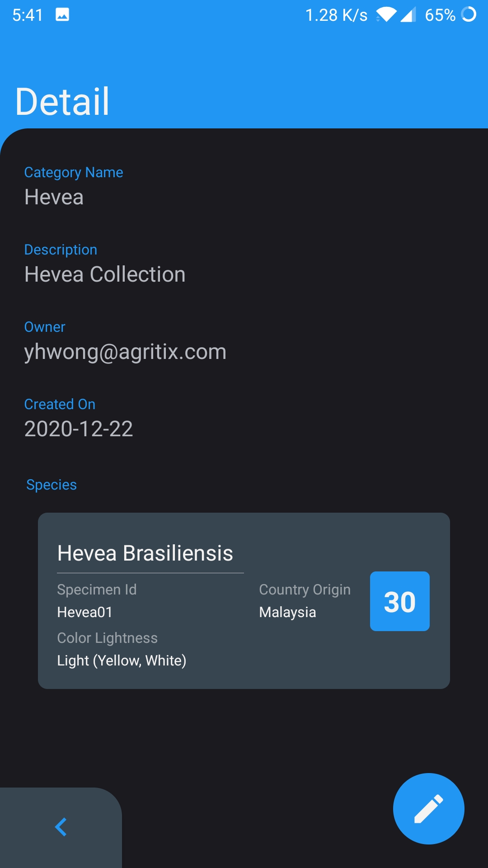Tap the created date 2020-12-22
This screenshot has width=488, height=868.
pyautogui.click(x=79, y=429)
